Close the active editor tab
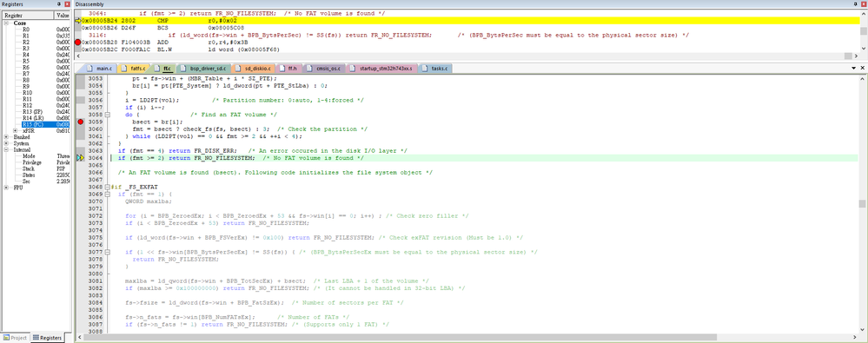 point(863,68)
